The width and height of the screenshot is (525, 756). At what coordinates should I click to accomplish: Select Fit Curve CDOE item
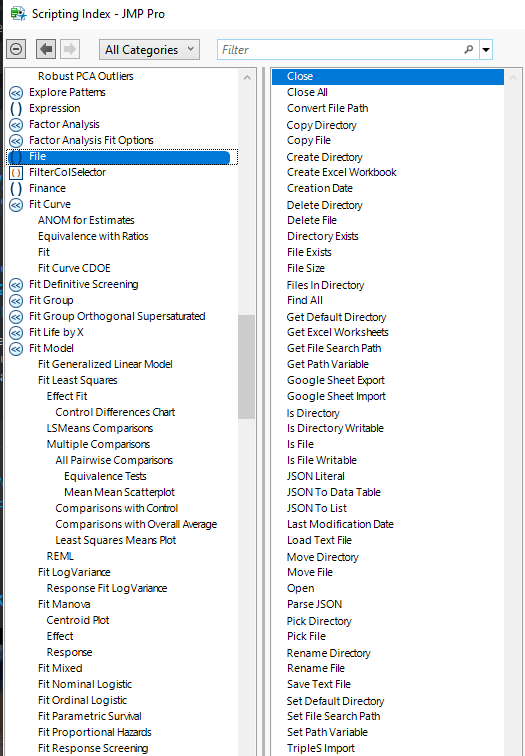pyautogui.click(x=74, y=268)
